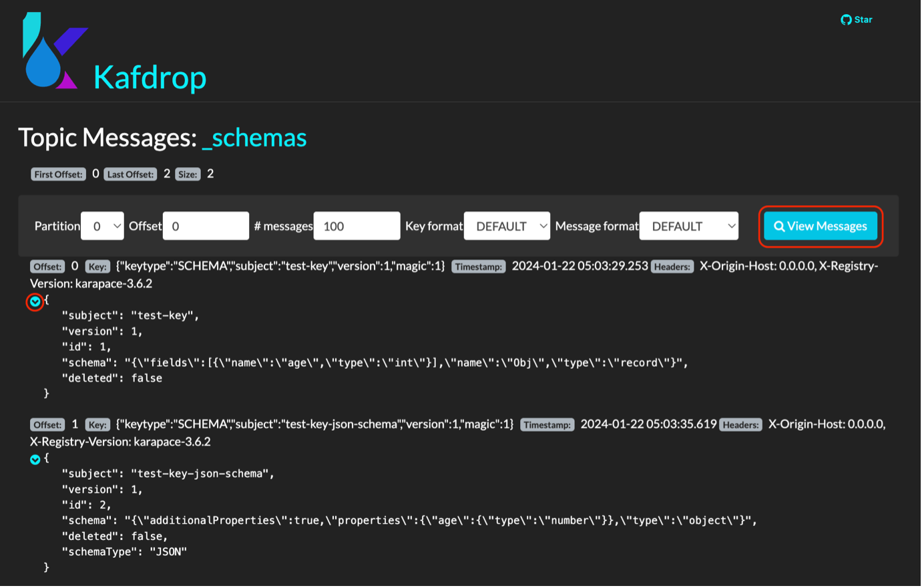The image size is (924, 588).
Task: Open the Partition dropdown
Action: [x=102, y=226]
